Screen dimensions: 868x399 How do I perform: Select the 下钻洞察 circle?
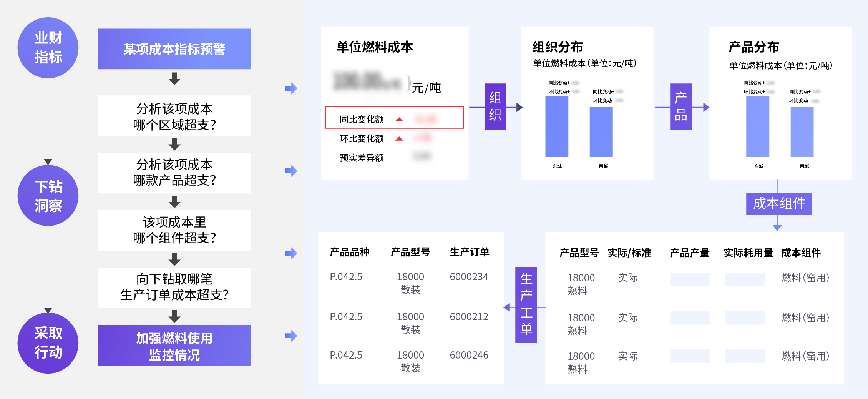click(x=48, y=195)
